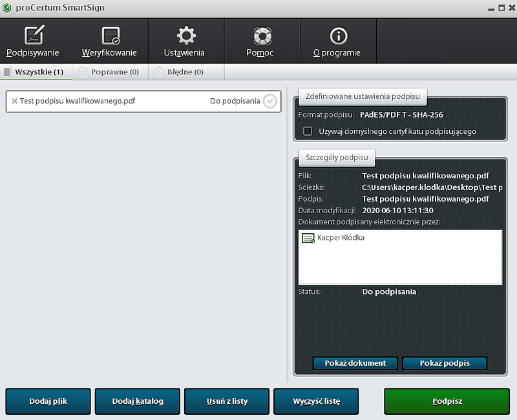Viewport: 517px width, 420px height.
Task: Select signer Kacper Kłódka in the list
Action: click(341, 238)
